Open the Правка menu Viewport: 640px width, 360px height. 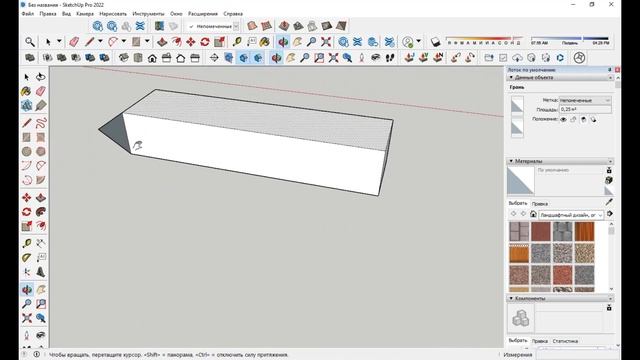pos(48,13)
